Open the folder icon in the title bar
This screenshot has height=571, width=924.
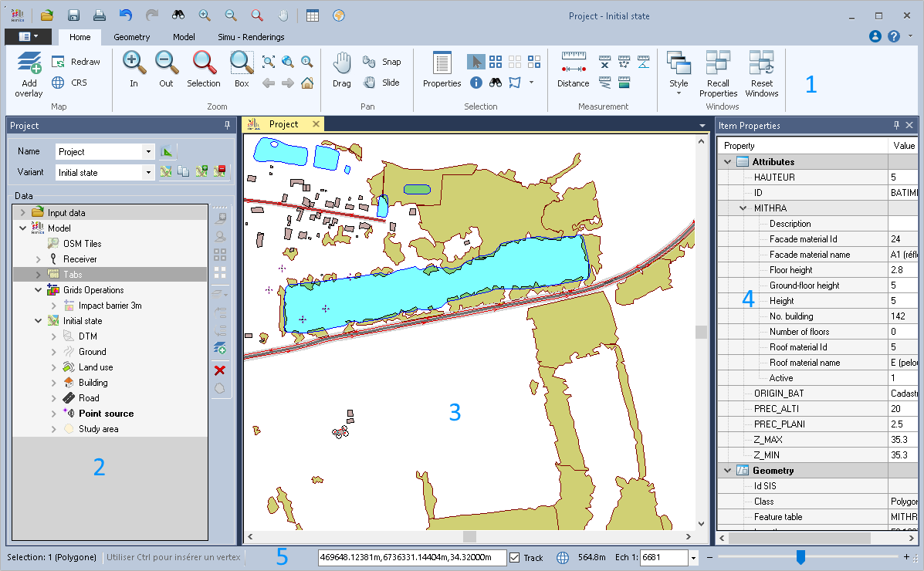coord(47,15)
